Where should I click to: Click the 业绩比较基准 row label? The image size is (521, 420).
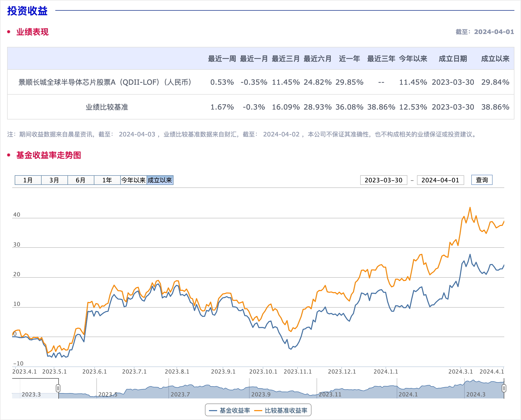(107, 107)
